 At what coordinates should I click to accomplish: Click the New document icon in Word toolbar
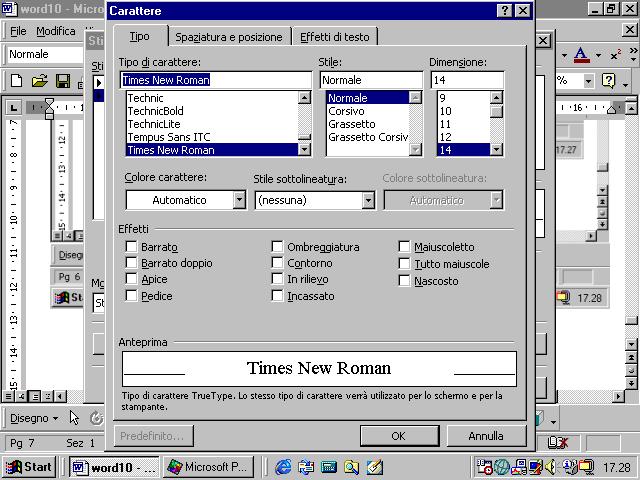pos(16,81)
